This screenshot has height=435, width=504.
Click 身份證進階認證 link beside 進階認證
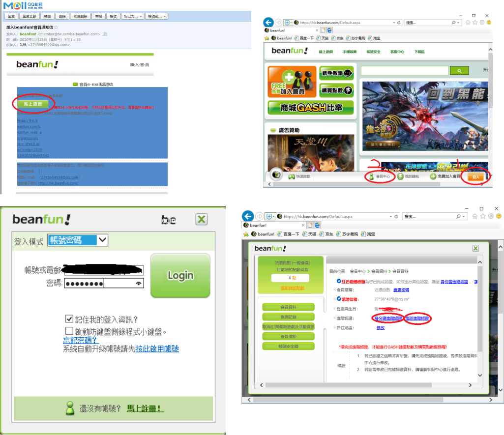pos(388,319)
